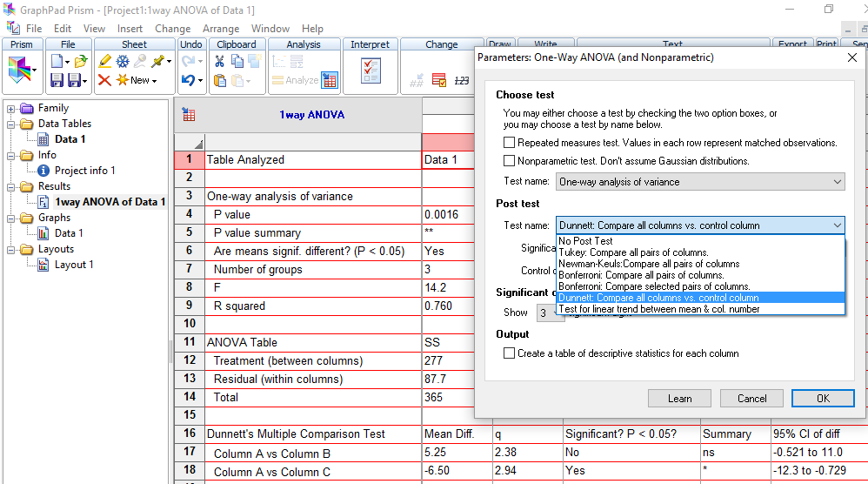Select Test for linear trend option
The width and height of the screenshot is (868, 484).
pyautogui.click(x=700, y=309)
